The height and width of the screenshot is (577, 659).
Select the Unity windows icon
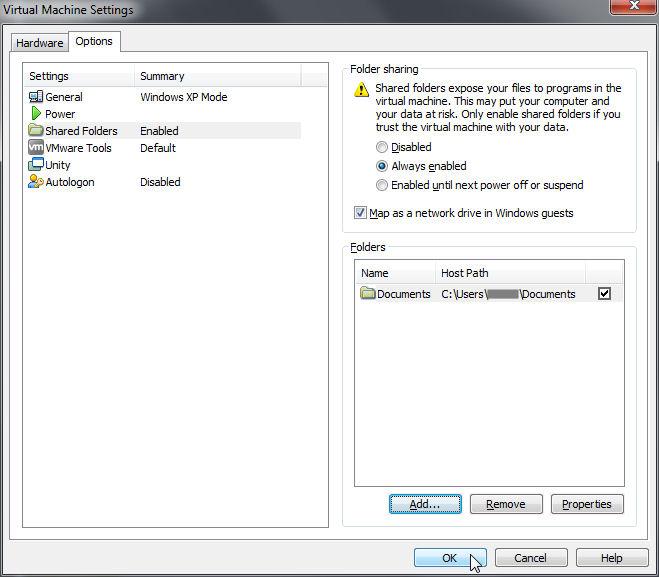[36, 165]
